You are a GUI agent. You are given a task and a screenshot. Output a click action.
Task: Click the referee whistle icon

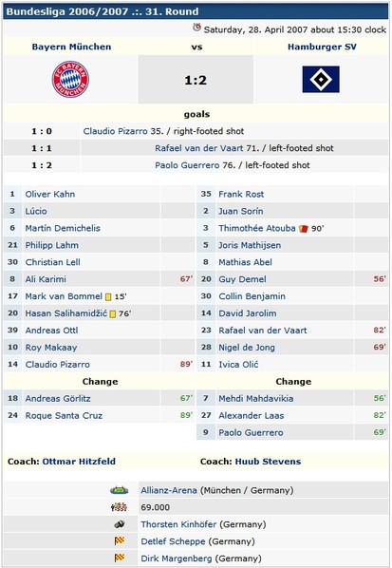[x=119, y=524]
